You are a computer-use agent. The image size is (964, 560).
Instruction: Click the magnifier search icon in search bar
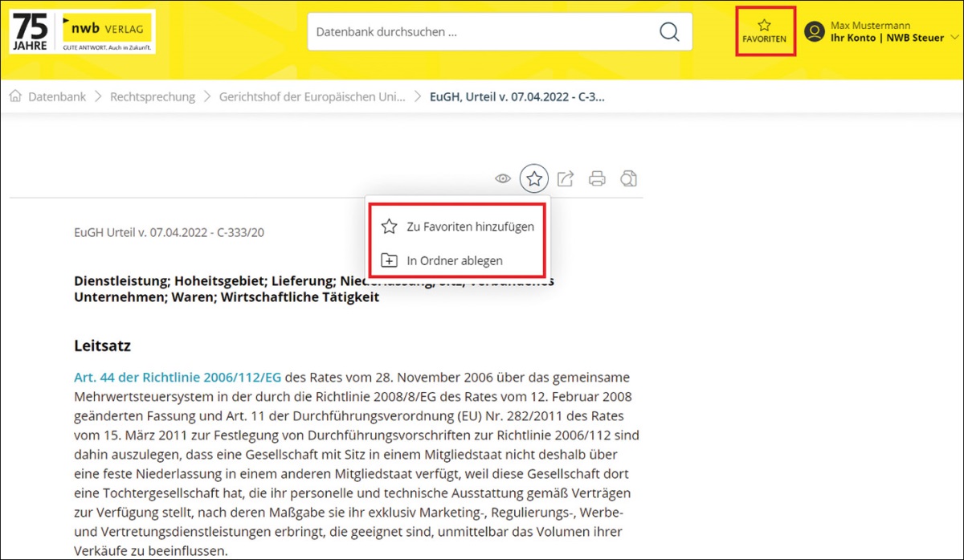click(x=668, y=32)
